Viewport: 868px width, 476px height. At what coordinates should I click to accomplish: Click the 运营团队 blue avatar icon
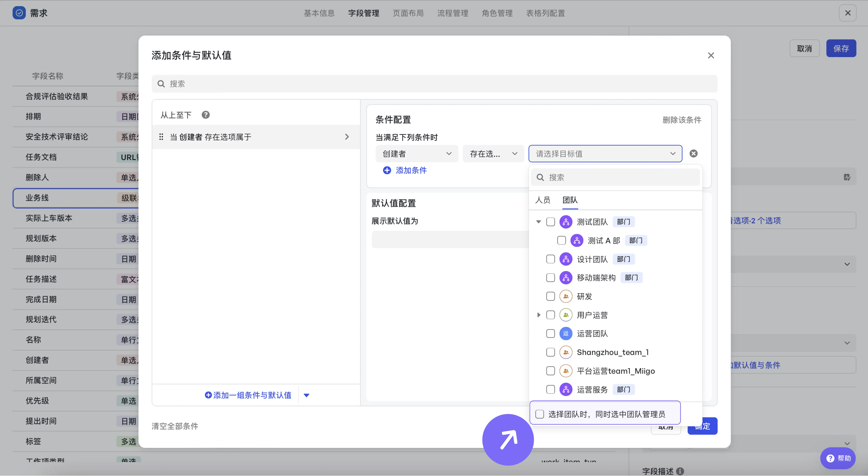point(566,334)
